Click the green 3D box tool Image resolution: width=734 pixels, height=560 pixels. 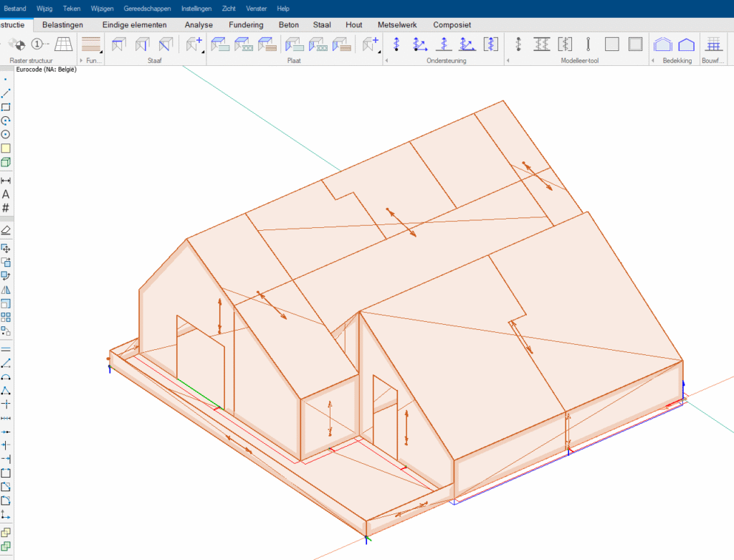tap(6, 162)
